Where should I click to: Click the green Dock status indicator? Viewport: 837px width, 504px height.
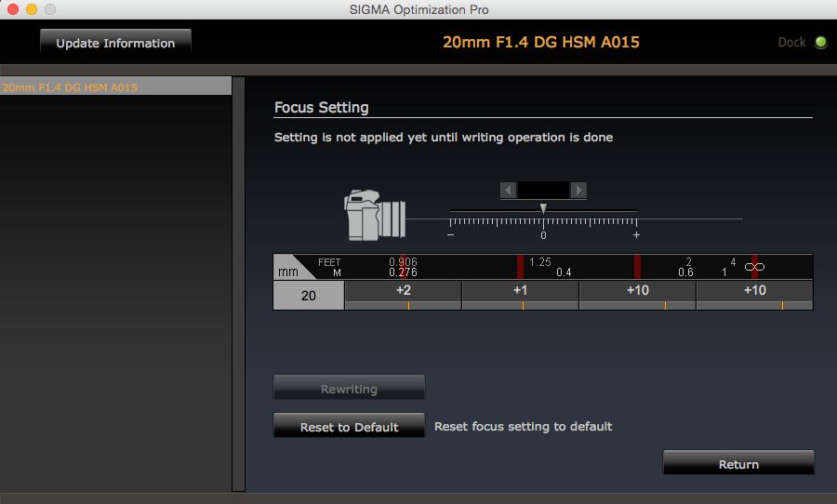pos(821,42)
